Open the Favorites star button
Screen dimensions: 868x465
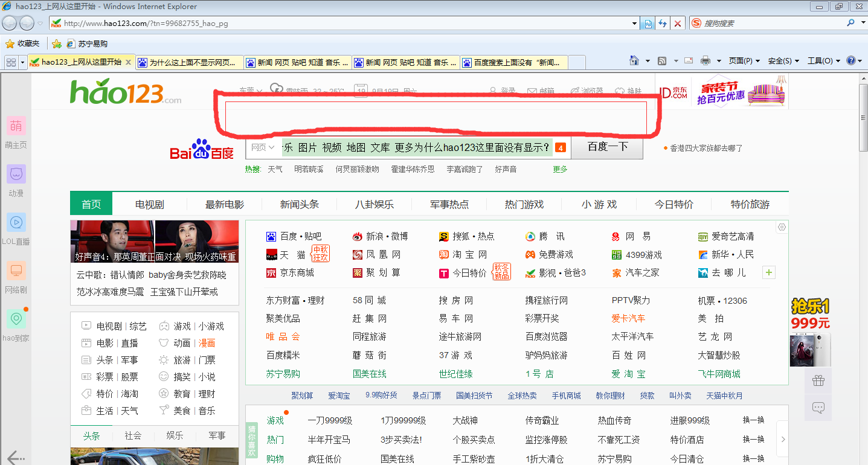tap(10, 43)
